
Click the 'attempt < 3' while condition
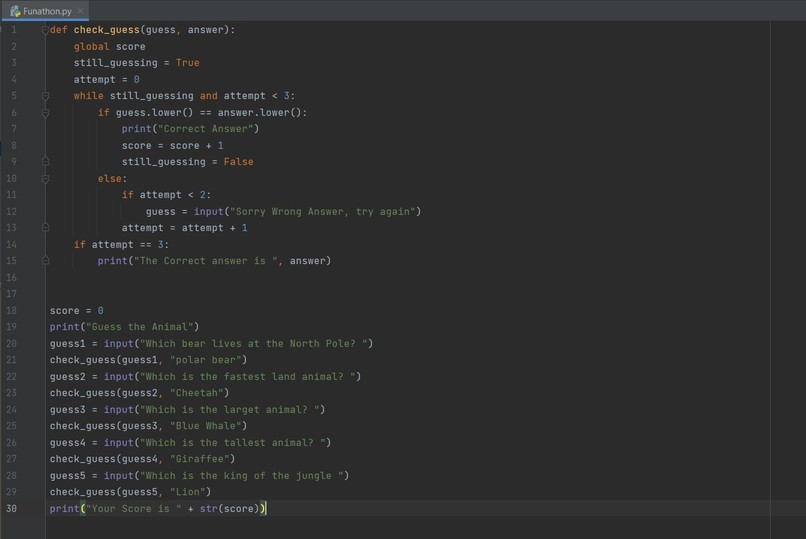pos(257,96)
